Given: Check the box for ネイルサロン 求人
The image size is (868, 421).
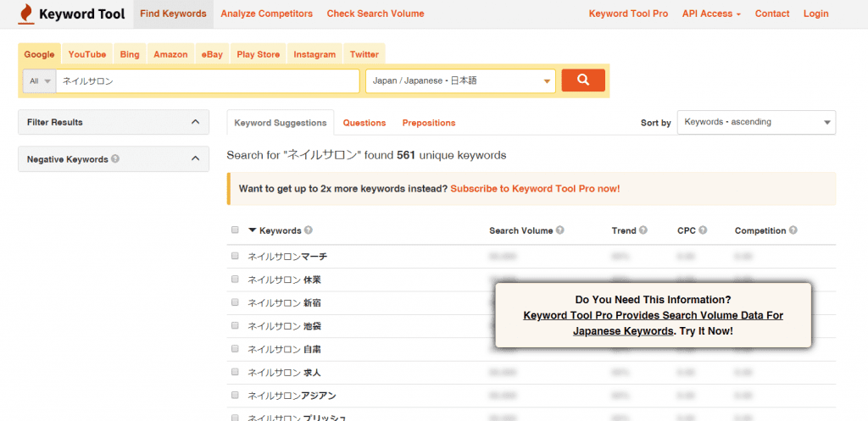Looking at the screenshot, I should click(235, 372).
